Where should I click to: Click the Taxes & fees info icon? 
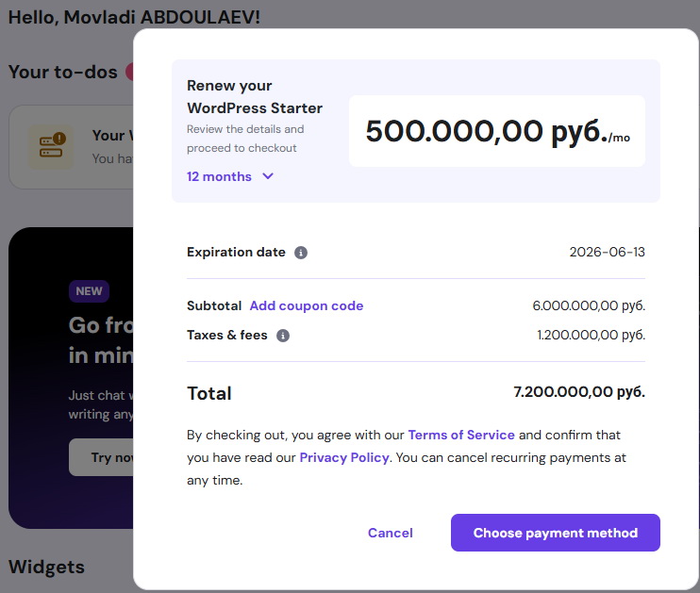(x=283, y=336)
